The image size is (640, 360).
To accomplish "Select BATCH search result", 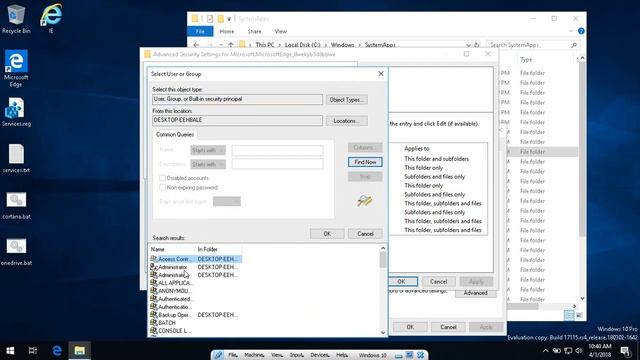I will point(196,323).
